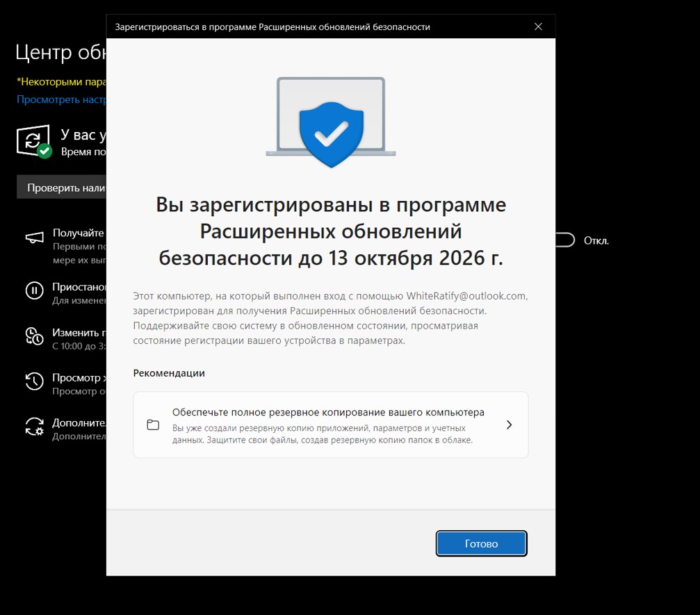The height and width of the screenshot is (615, 700).
Task: Open the 'Изменить' active hours option
Action: [x=79, y=332]
